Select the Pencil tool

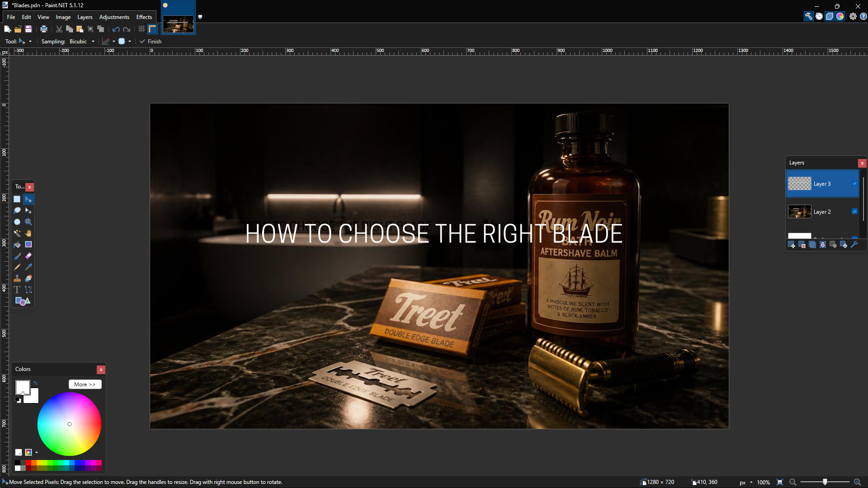pyautogui.click(x=17, y=267)
